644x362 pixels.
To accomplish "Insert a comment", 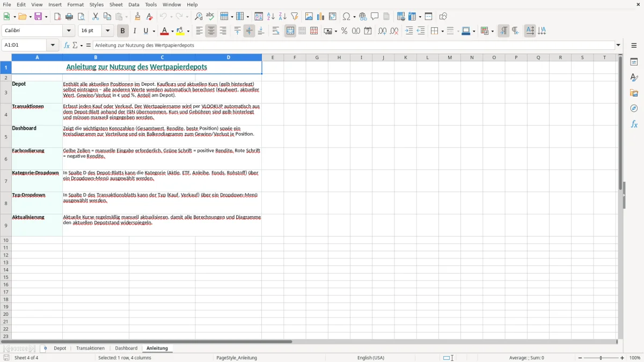I will coord(375,17).
